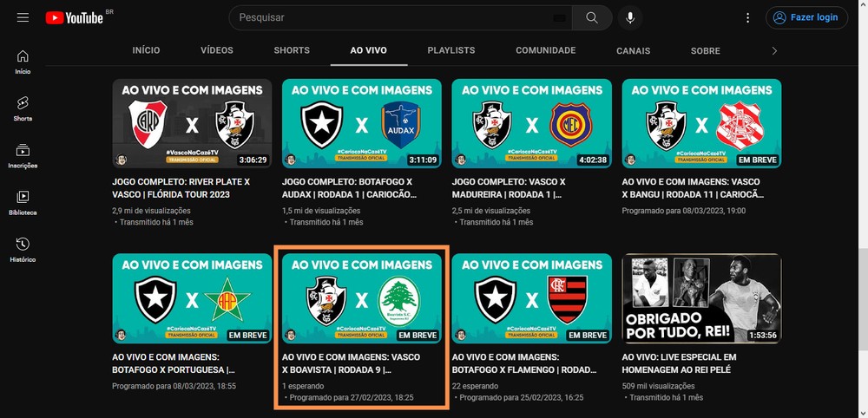
Task: Click title LIVE ESPECIAL EM HOMENAGEM AO REI PELÉ
Action: (680, 363)
